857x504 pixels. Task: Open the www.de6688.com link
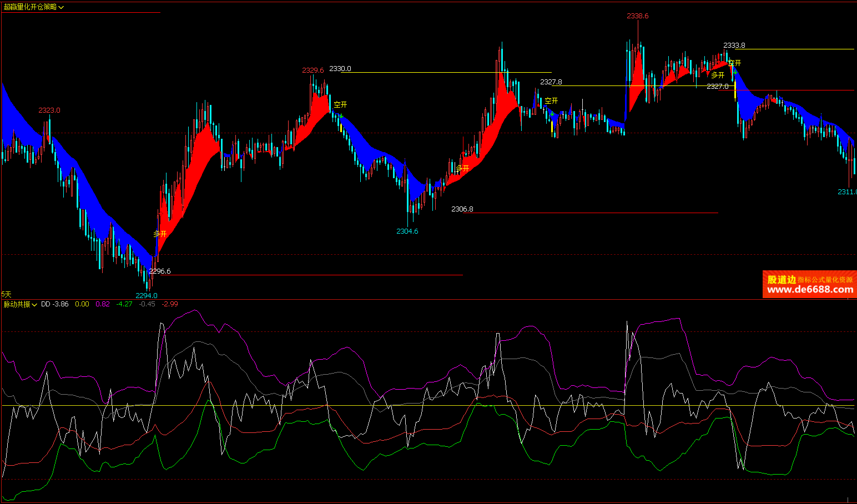[x=810, y=289]
